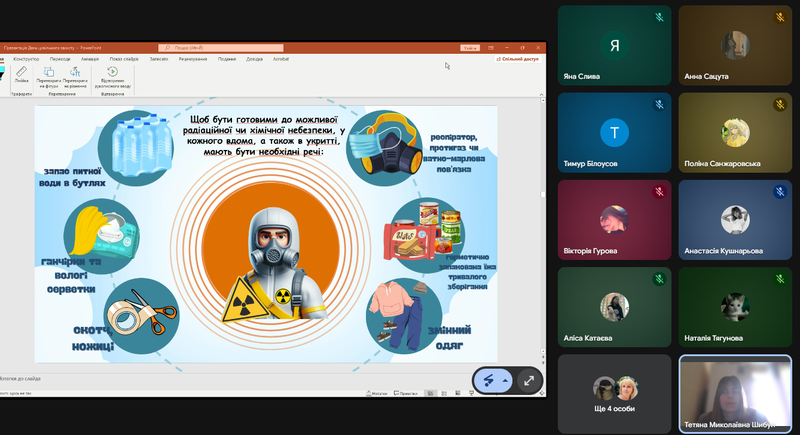Select the Лінійка (Ruler) drawing tool
This screenshot has height=435, width=800.
(x=21, y=78)
